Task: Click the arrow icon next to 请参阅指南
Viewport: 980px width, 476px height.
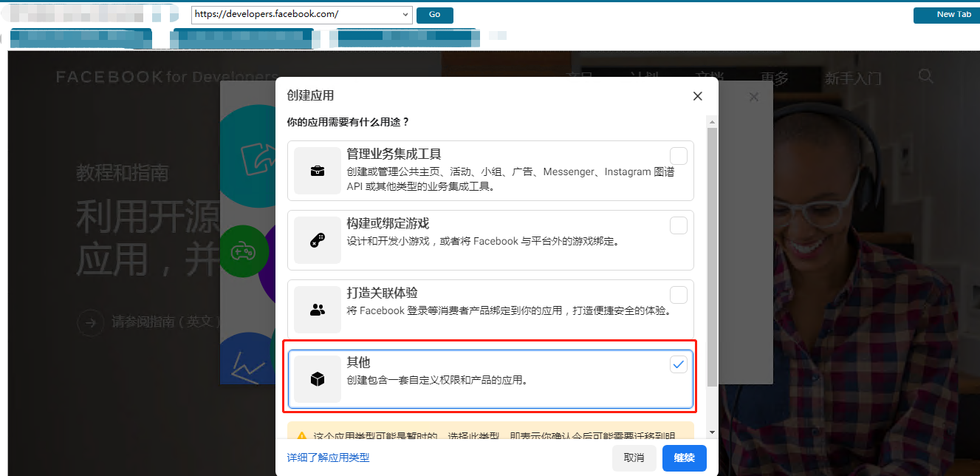Action: tap(90, 323)
